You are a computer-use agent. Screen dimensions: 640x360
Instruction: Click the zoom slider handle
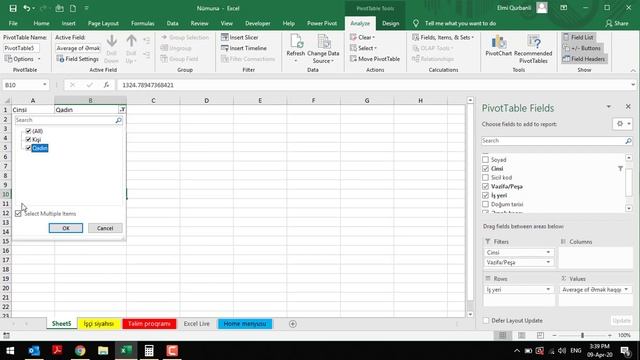click(x=582, y=335)
